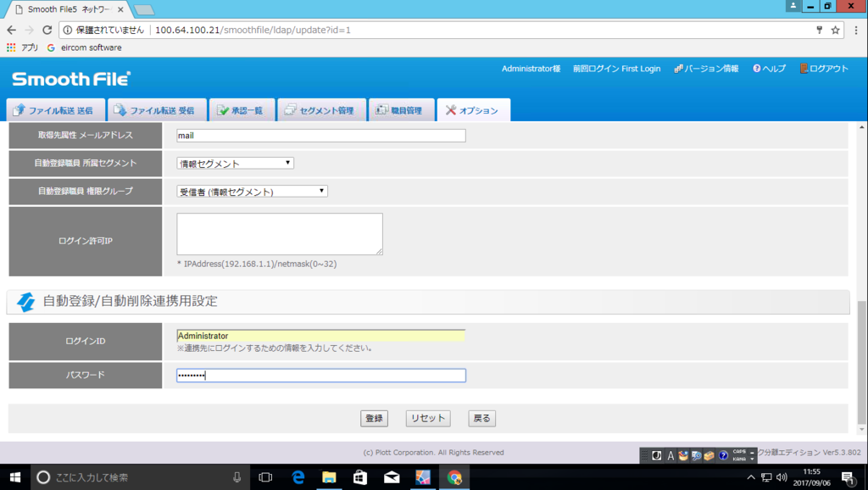Click the ログインID Administrator field
The height and width of the screenshot is (490, 868).
click(x=321, y=336)
